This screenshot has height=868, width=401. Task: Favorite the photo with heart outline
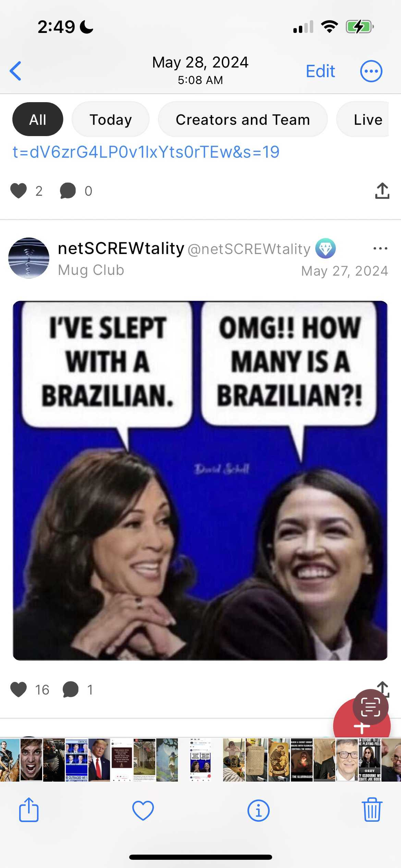(143, 810)
